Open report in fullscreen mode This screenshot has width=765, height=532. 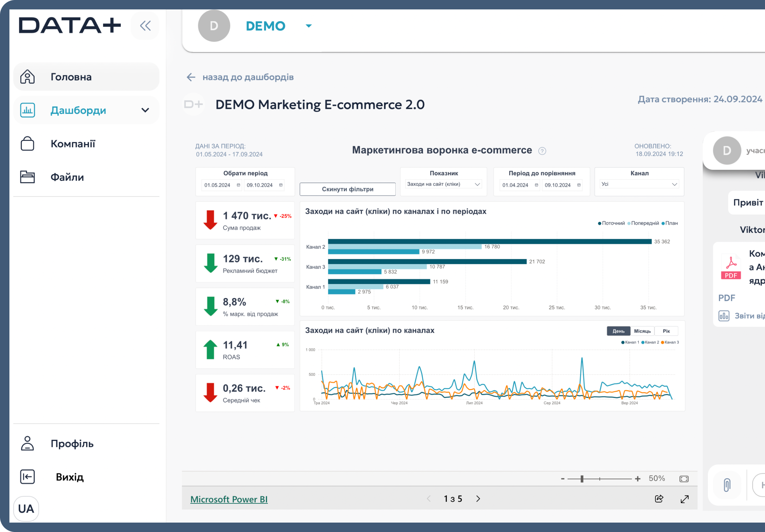(684, 499)
